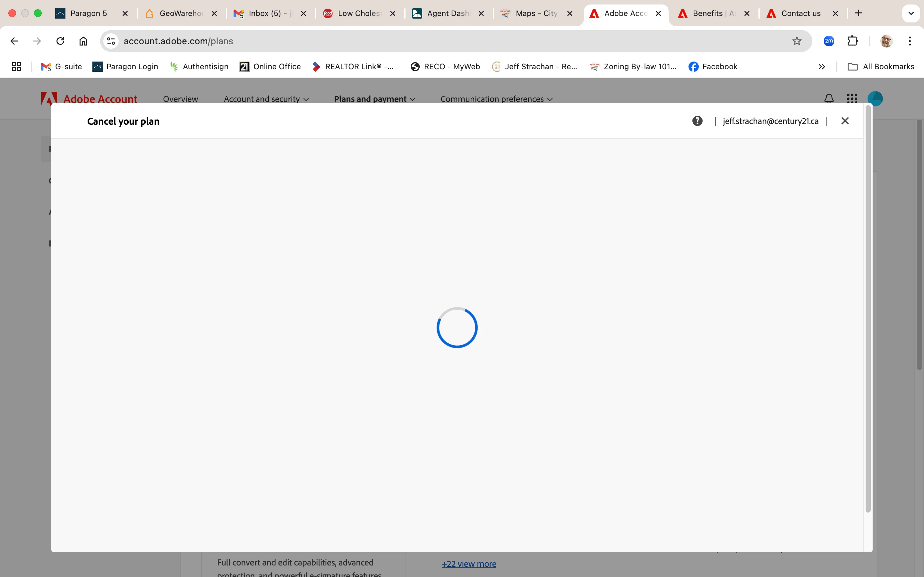Bookmark this page with the star icon
Viewport: 924px width, 577px height.
[797, 41]
